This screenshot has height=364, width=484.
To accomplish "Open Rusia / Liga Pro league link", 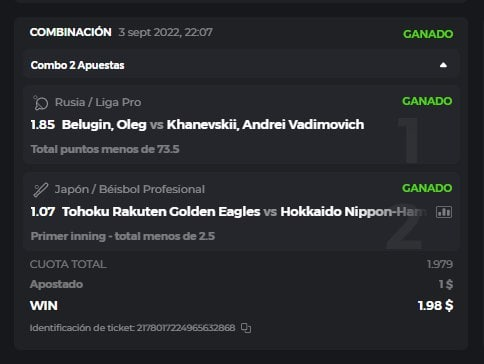I will point(98,102).
